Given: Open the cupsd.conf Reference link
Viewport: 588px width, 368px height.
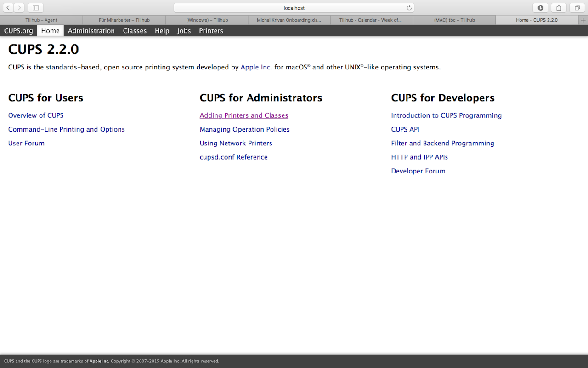Looking at the screenshot, I should 234,157.
